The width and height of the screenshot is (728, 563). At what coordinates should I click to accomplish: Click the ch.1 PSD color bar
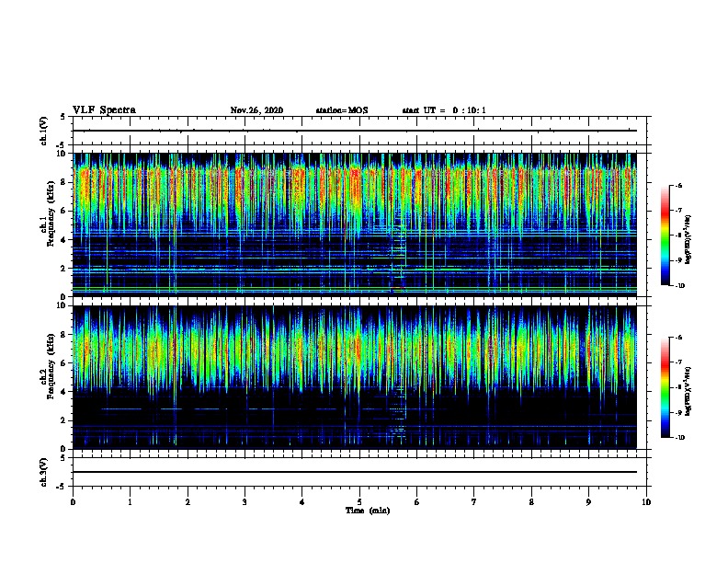(x=665, y=236)
